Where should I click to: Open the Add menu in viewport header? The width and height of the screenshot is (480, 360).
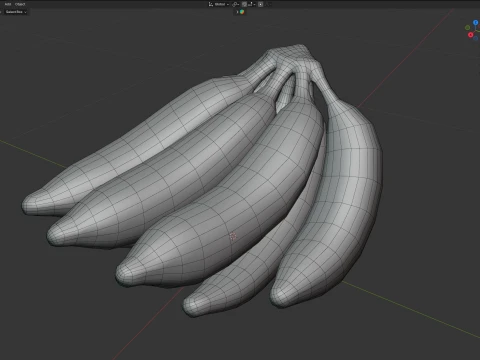(8, 4)
